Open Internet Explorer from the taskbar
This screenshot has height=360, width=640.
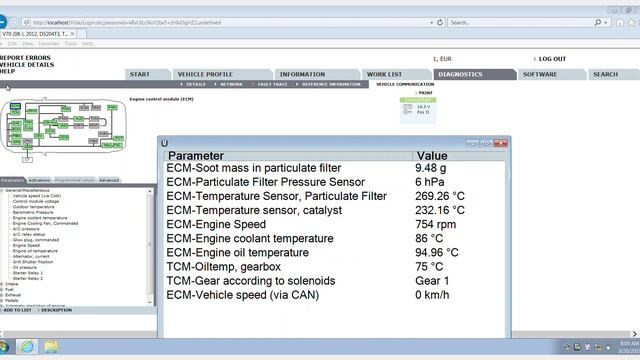pos(27,347)
